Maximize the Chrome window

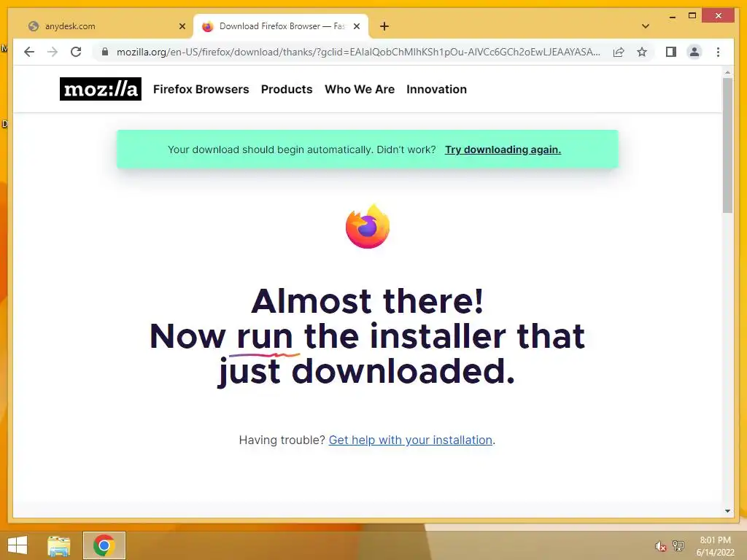coord(692,16)
